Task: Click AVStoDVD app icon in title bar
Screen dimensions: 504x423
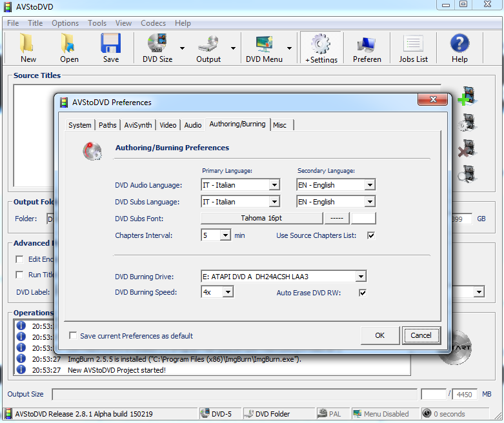Action: 8,6
